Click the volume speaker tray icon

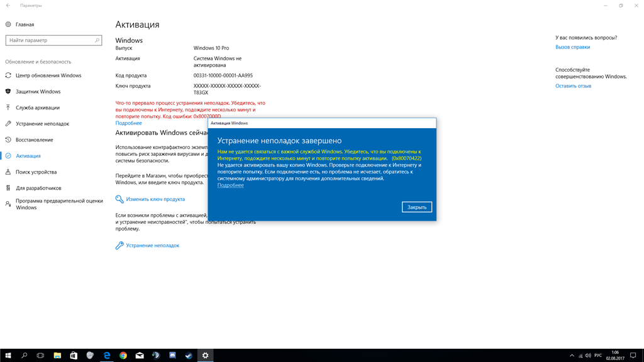click(x=588, y=356)
